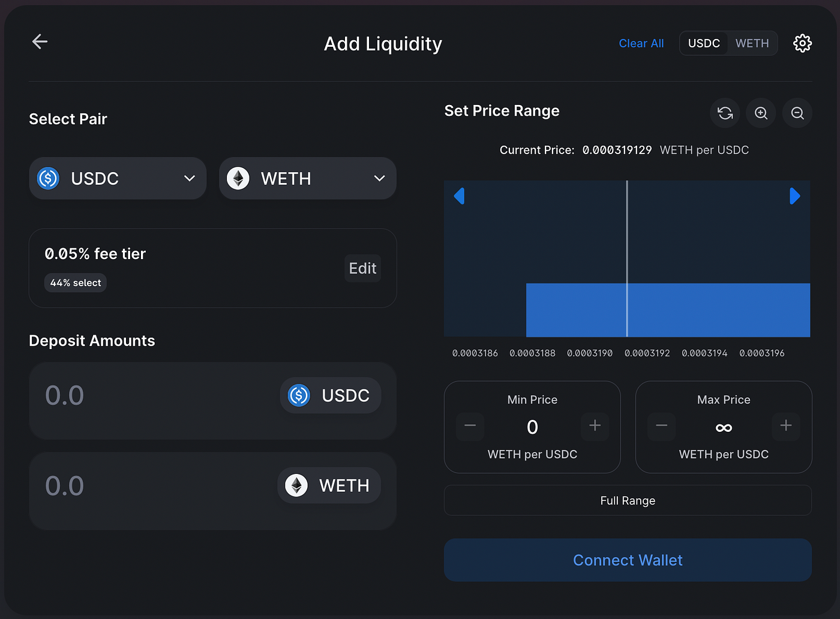
Task: Zoom in on the price chart
Action: click(x=761, y=113)
